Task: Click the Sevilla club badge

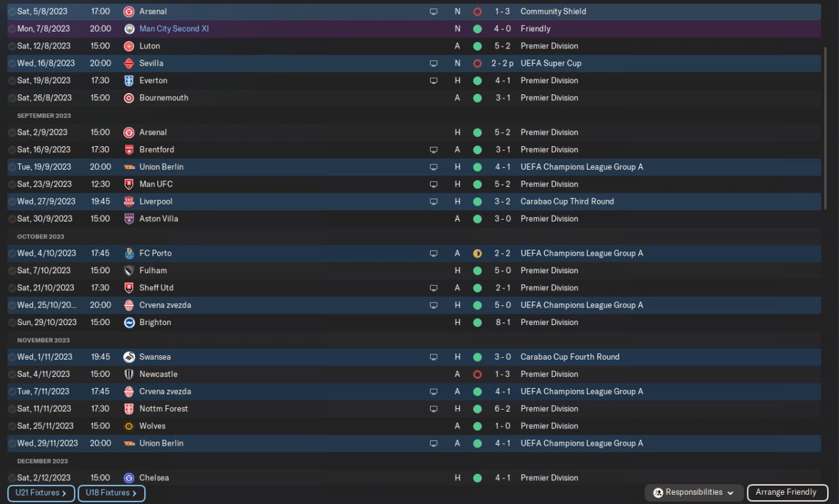Action: pyautogui.click(x=129, y=64)
